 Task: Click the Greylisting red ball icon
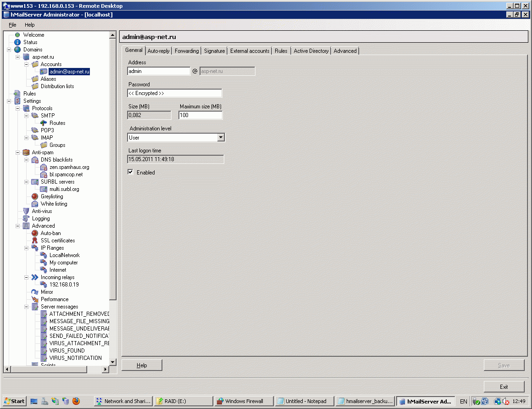point(34,196)
